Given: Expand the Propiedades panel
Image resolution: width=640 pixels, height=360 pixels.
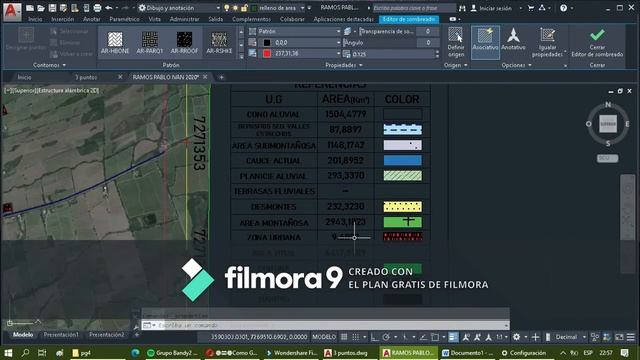Looking at the screenshot, I should pos(344,65).
